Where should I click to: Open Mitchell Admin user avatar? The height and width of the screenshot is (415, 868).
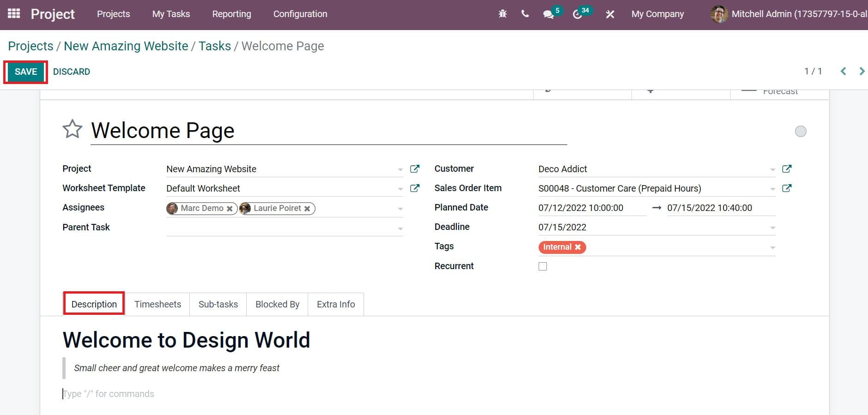pos(719,14)
